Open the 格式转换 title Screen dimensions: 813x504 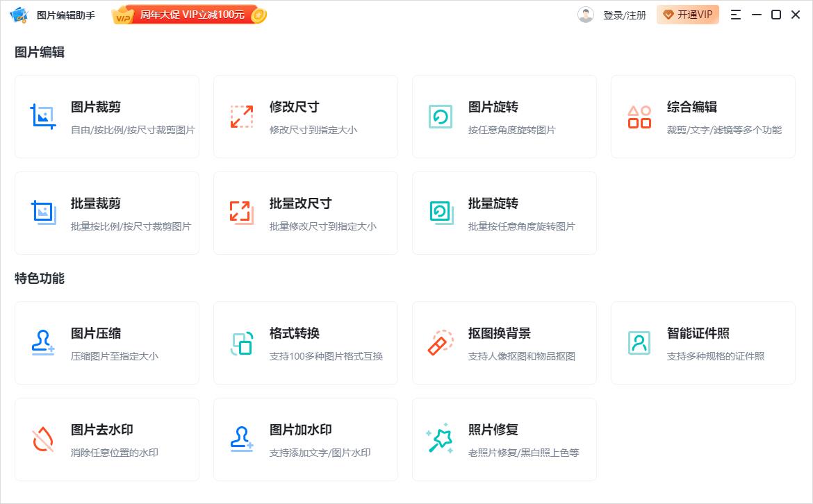[x=294, y=333]
